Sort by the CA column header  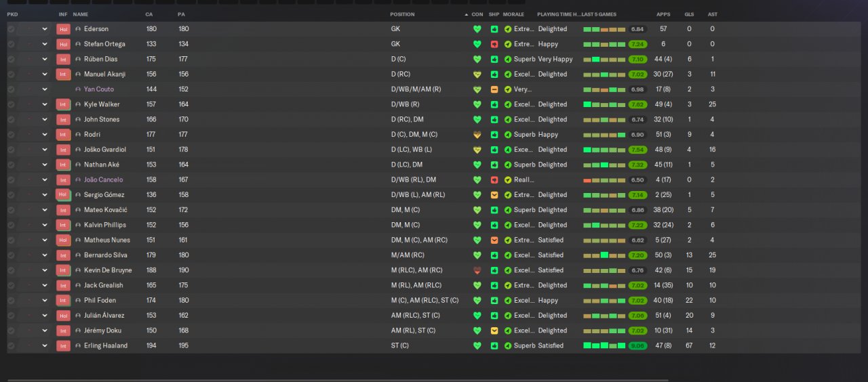point(149,14)
